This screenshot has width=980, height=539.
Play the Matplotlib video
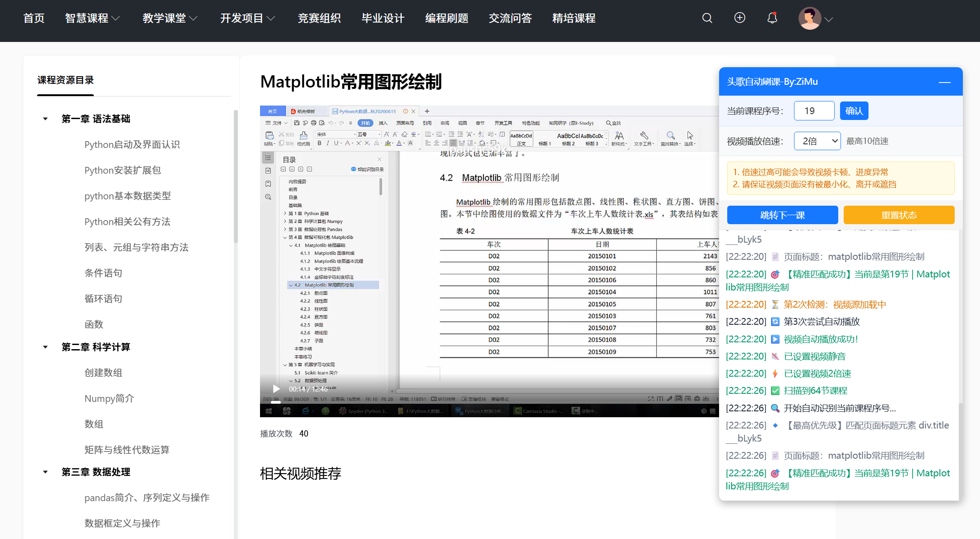pos(276,388)
